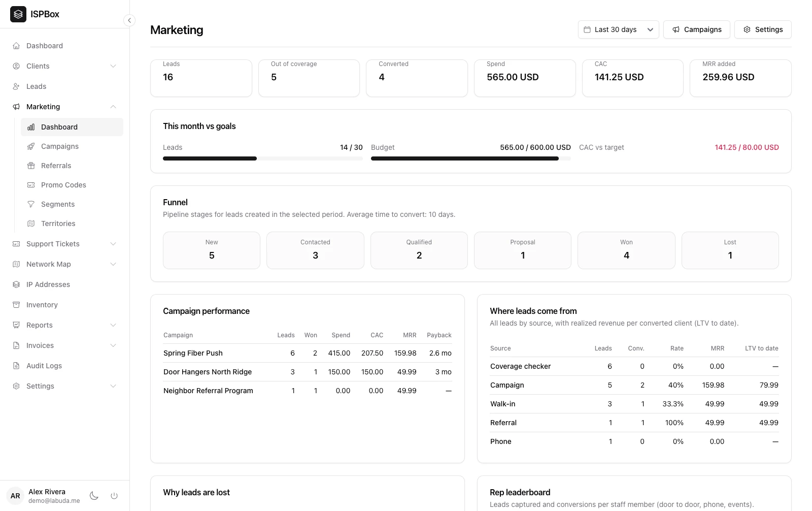Click the Invoices document icon
Viewport: 812px width, 511px height.
(16, 345)
